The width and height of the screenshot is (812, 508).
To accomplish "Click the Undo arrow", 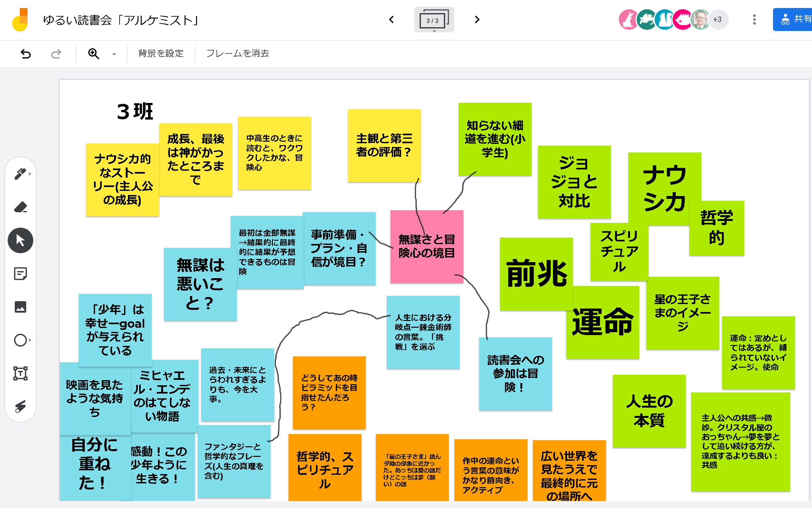I will (x=26, y=53).
